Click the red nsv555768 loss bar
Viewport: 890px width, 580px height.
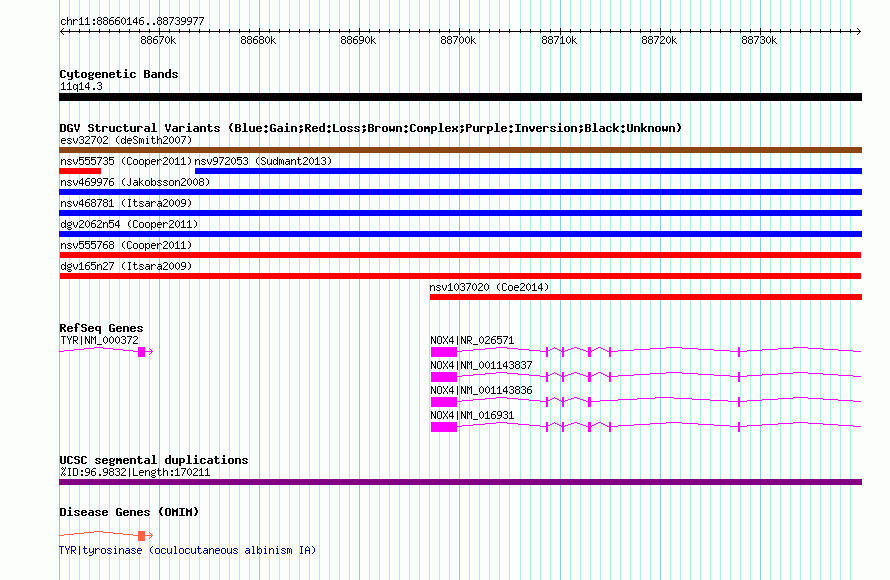pyautogui.click(x=460, y=255)
